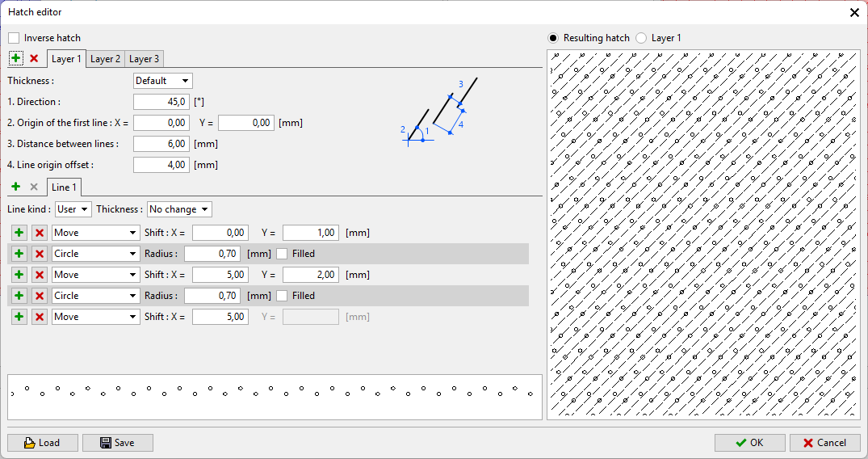Remove the first Move row

pos(39,233)
